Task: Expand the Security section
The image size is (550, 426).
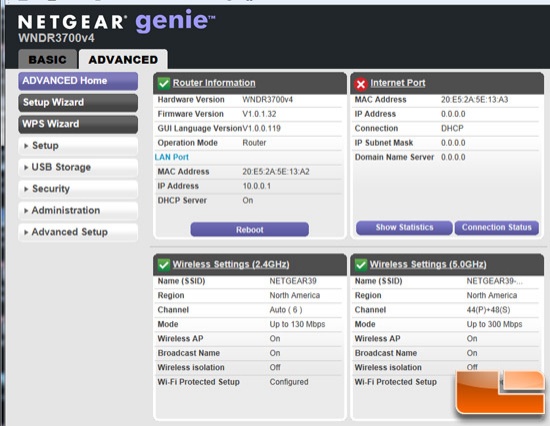Action: pos(78,189)
